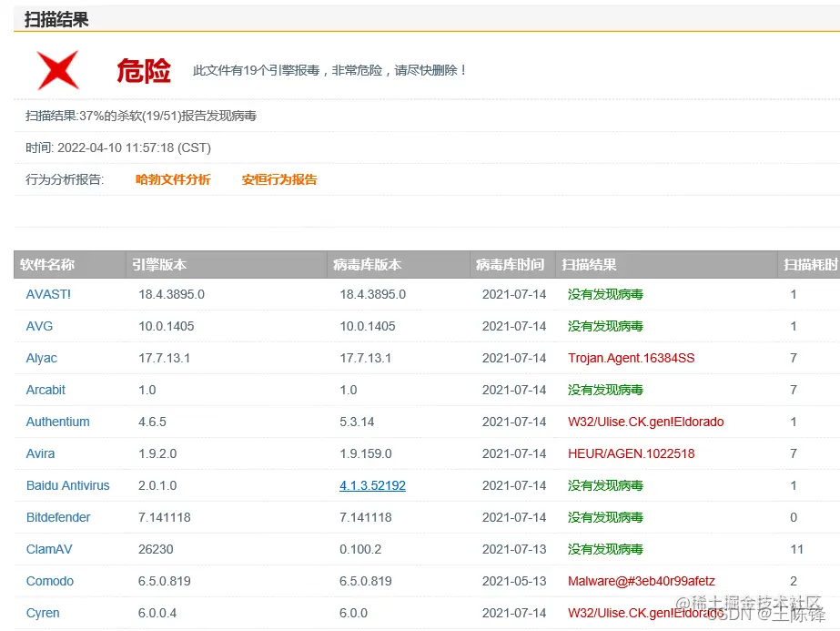Select Authentium's W32/Ulise.CK.gen!Eldorado result

tap(645, 422)
